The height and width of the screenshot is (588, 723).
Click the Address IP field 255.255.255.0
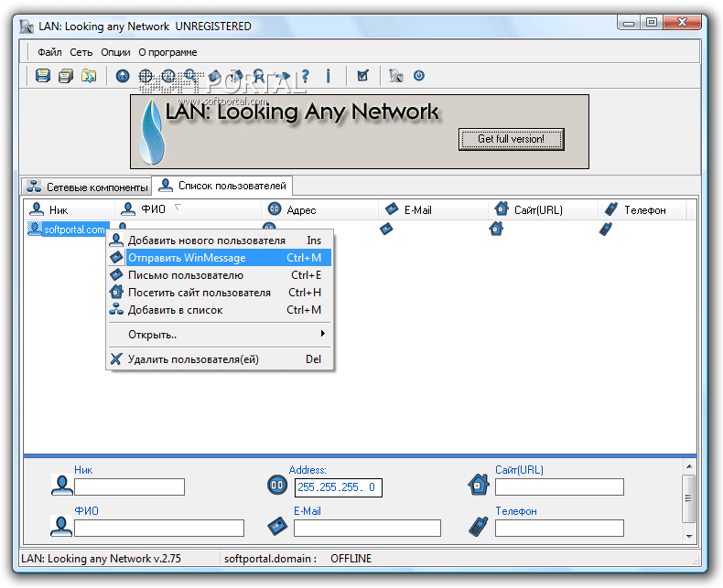[x=339, y=487]
